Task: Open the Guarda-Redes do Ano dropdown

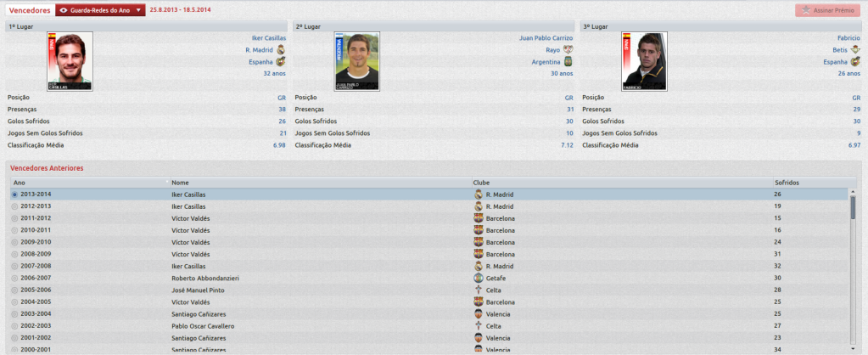Action: tap(101, 10)
